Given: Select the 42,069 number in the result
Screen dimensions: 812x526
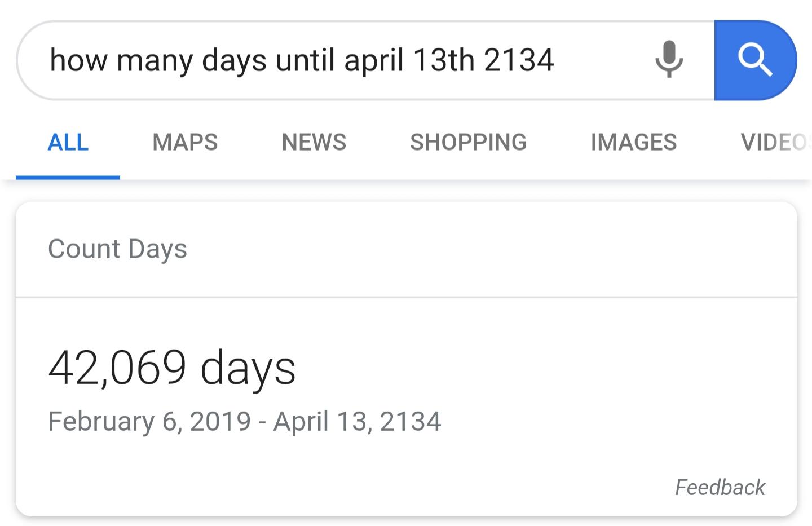Looking at the screenshot, I should tap(117, 368).
